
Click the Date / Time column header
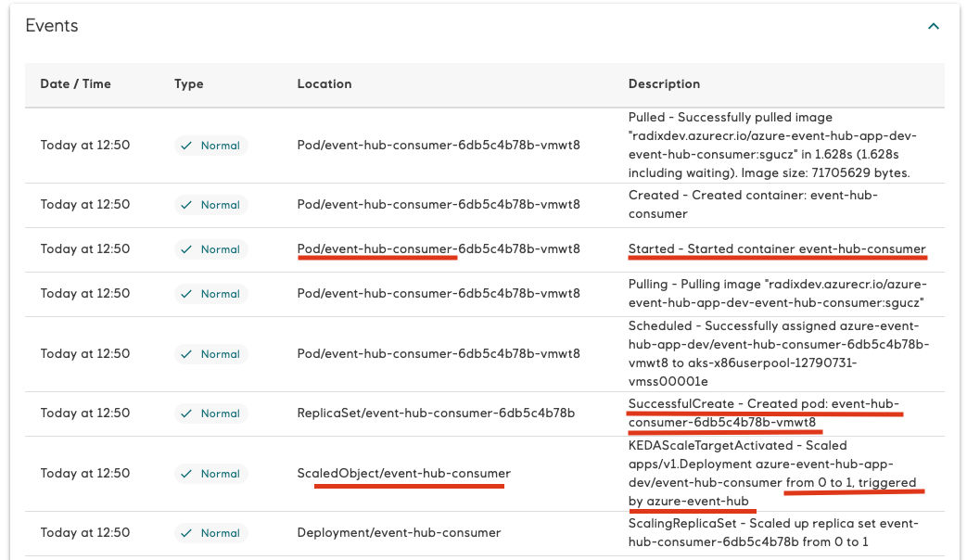[x=75, y=83]
